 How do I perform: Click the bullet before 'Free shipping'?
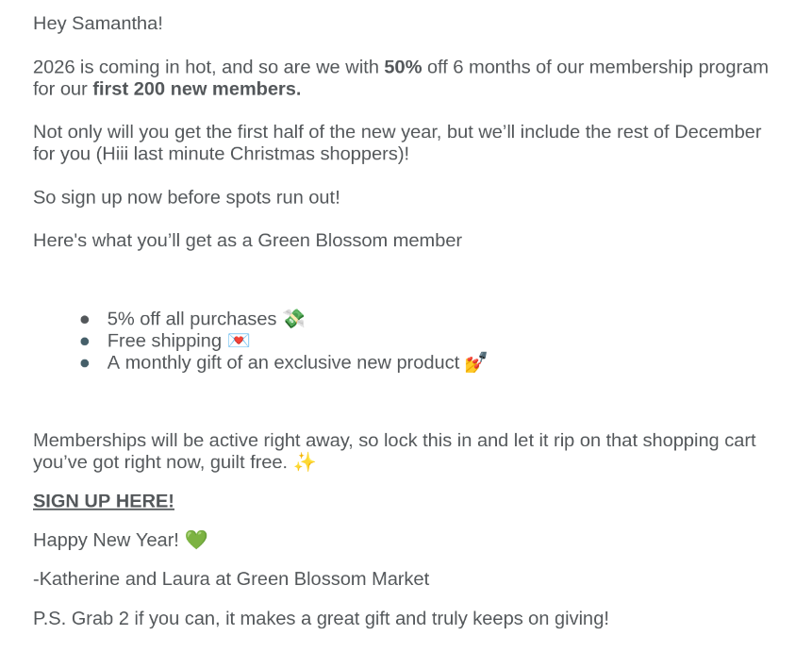pos(85,342)
